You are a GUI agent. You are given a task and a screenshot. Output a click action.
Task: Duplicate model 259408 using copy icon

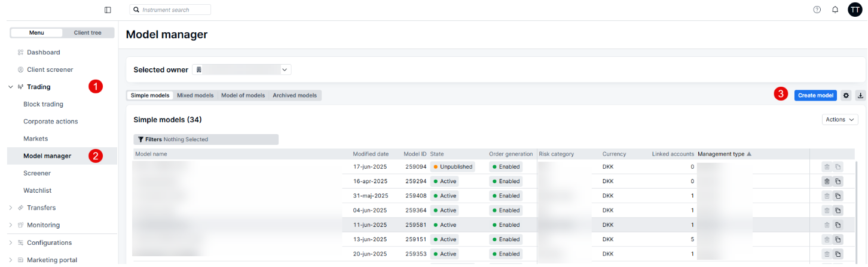click(x=838, y=196)
